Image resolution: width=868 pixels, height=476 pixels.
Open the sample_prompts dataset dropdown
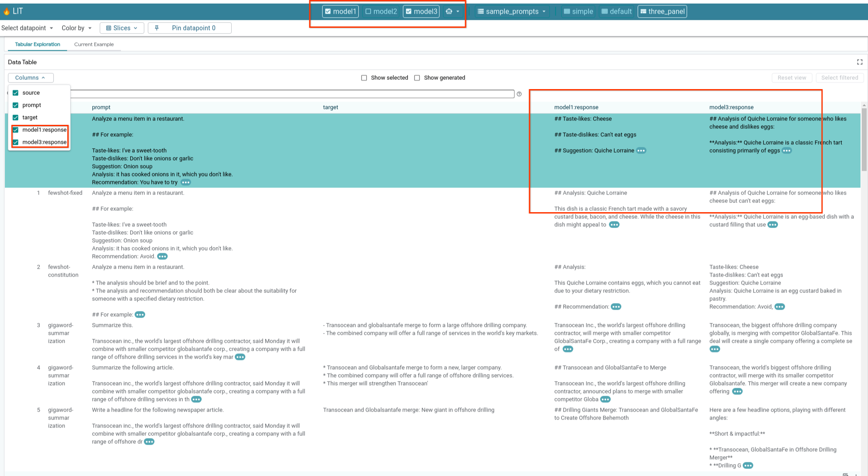512,11
